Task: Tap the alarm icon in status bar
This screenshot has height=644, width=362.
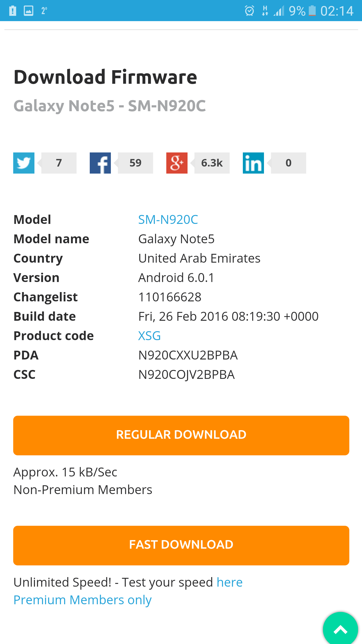Action: pos(249,11)
